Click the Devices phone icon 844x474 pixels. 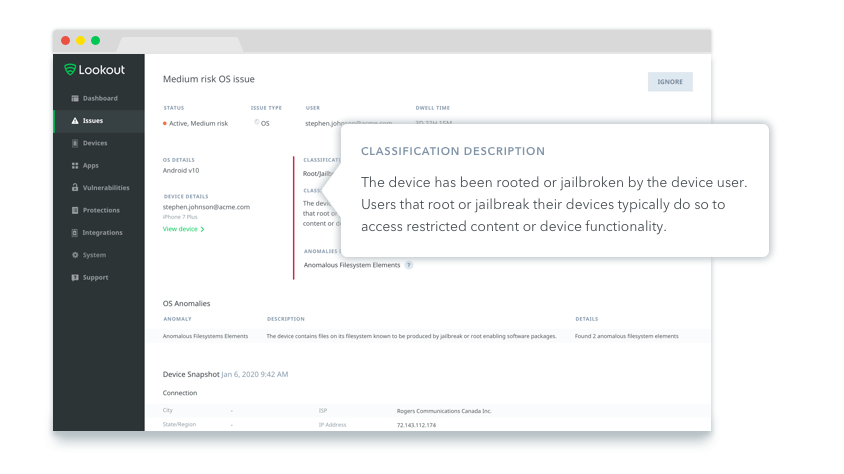75,143
